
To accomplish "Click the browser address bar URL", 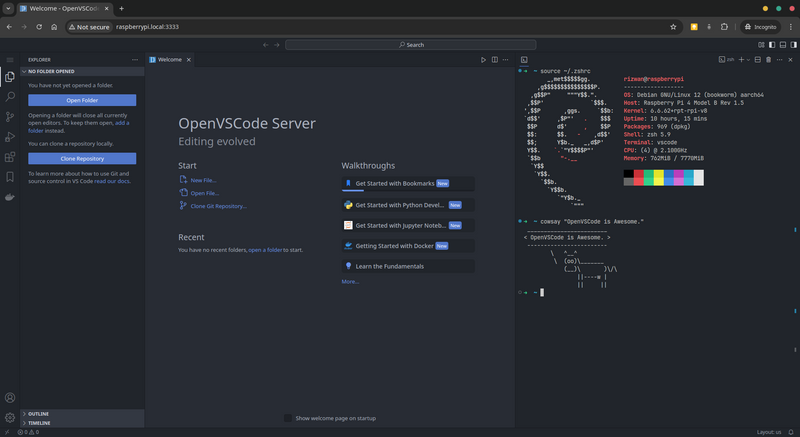I will click(x=147, y=27).
